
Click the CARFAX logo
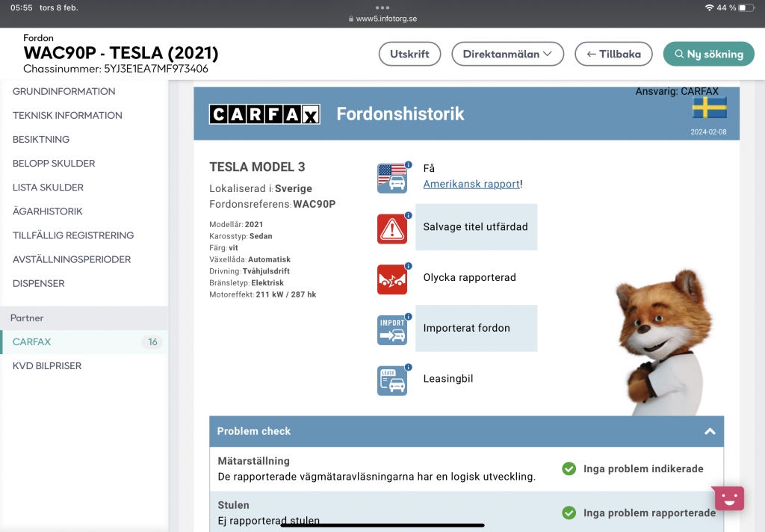tap(264, 114)
